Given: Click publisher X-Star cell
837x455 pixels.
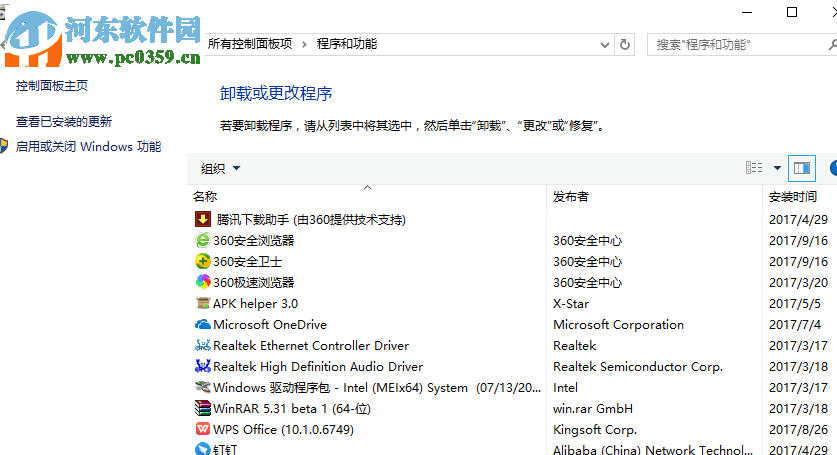Looking at the screenshot, I should 571,304.
